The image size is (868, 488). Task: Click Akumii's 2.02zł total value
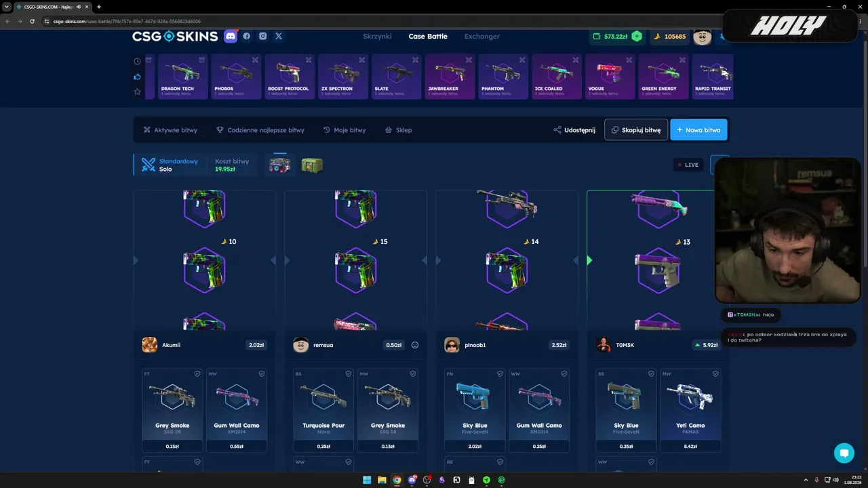pos(256,345)
